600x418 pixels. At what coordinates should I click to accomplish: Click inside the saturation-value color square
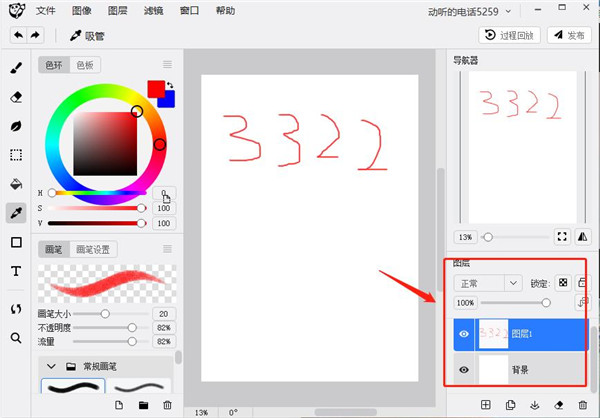(x=105, y=144)
